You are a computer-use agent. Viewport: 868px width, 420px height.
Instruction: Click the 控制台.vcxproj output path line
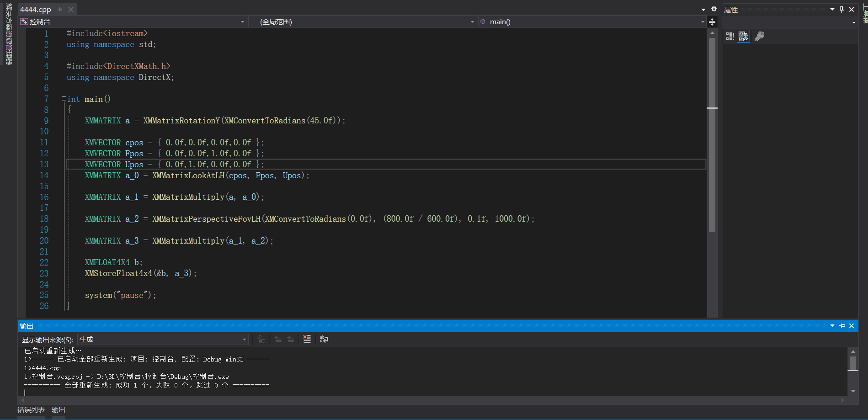pos(127,377)
